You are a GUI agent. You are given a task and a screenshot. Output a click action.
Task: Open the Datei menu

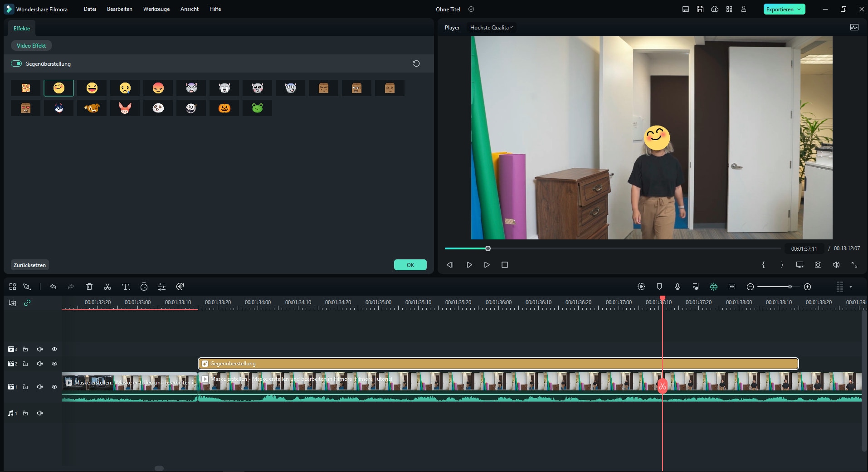click(x=90, y=9)
